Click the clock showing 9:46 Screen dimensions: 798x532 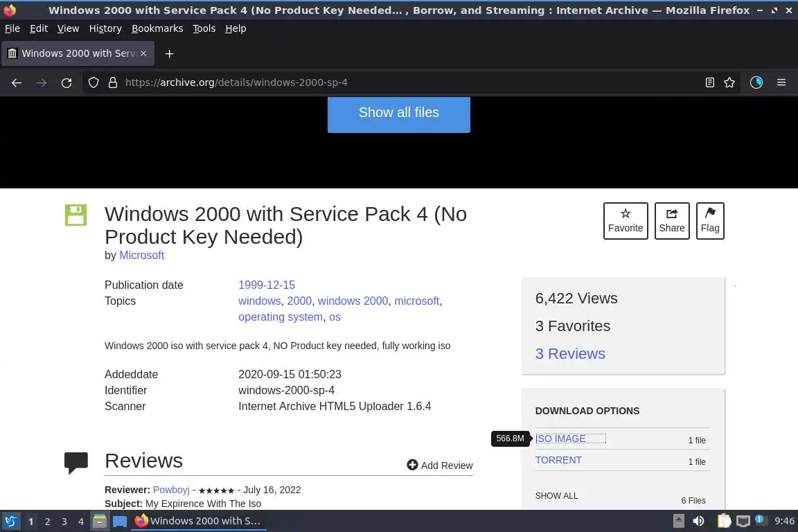point(784,521)
